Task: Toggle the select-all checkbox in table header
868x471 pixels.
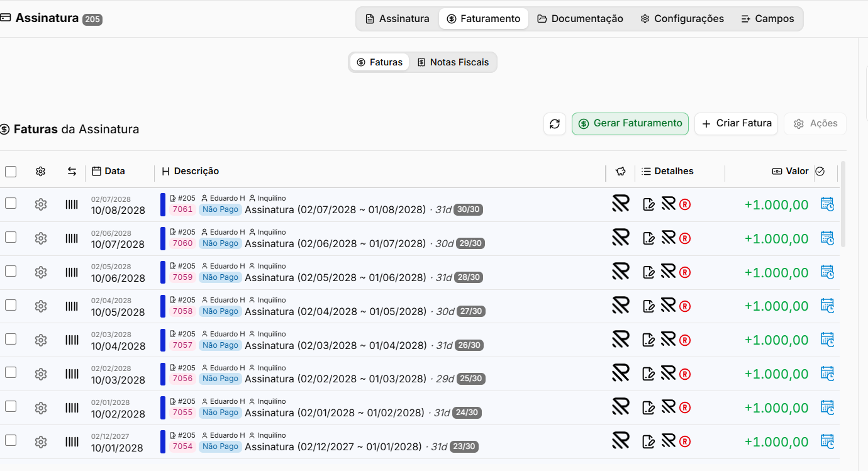Action: 11,171
